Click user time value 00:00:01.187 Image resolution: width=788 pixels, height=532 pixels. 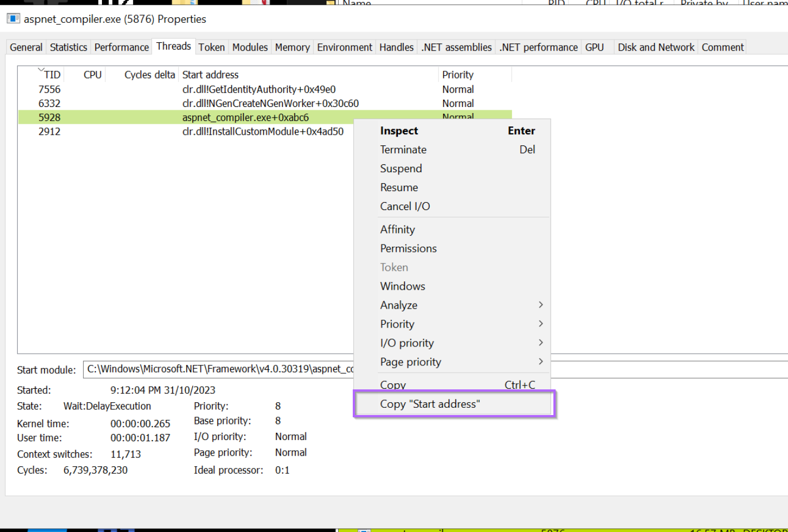click(x=140, y=438)
